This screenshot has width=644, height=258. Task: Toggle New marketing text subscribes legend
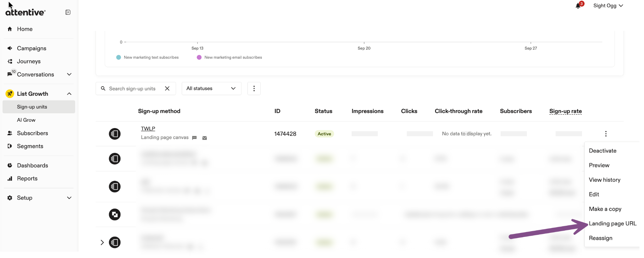point(147,57)
